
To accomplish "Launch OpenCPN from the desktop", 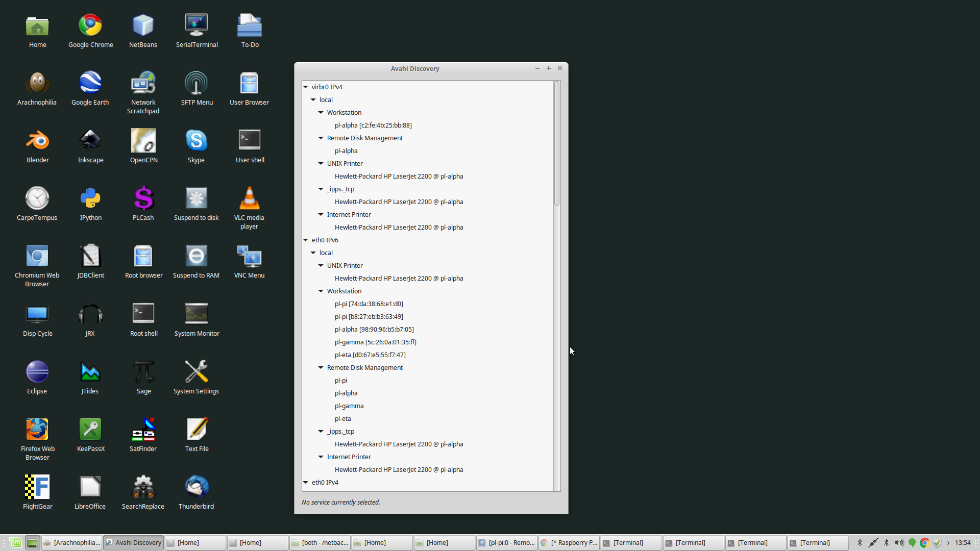I will (143, 141).
